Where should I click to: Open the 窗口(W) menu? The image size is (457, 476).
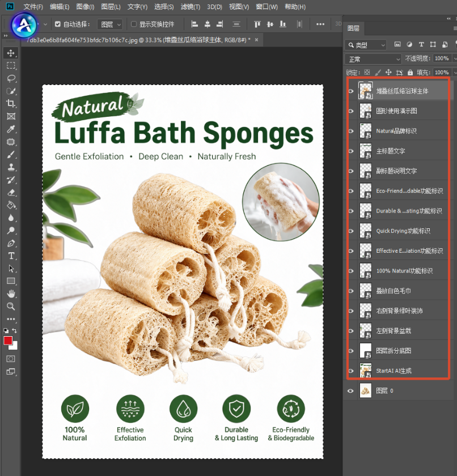[266, 7]
